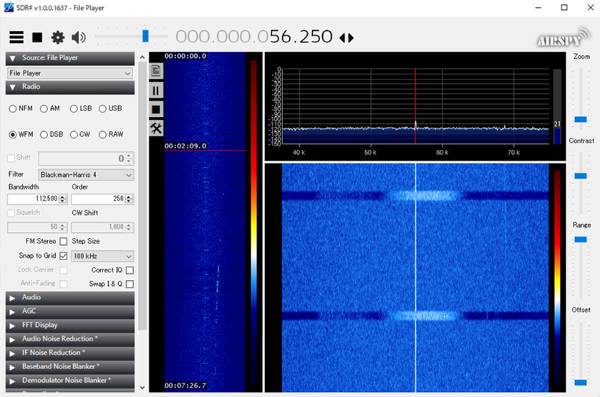The height and width of the screenshot is (397, 600).
Task: Open the Blackman-Harris 4 filter dropdown
Action: 86,175
